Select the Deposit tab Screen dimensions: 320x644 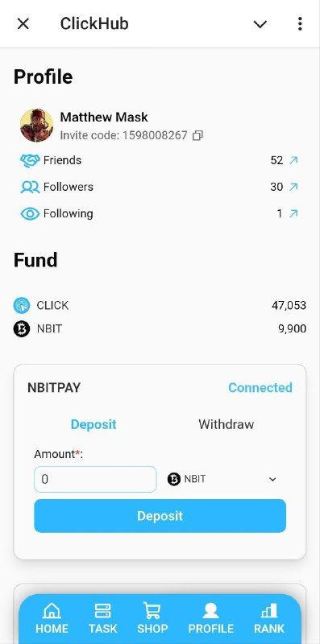coord(94,424)
